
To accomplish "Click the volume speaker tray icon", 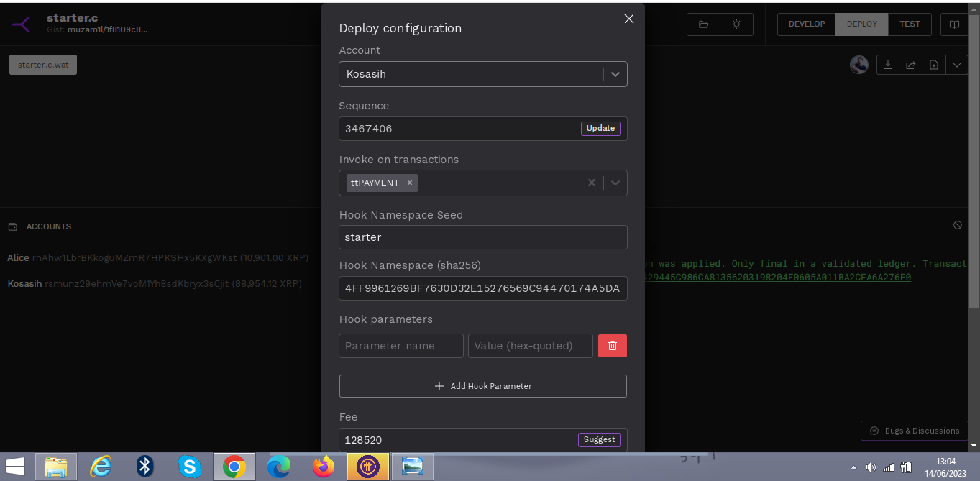I will point(871,467).
